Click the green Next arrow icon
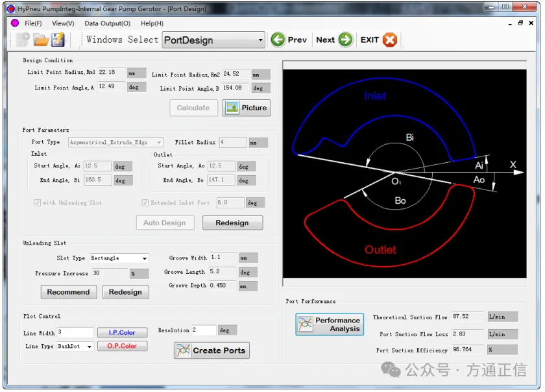The image size is (545, 392). coord(345,40)
